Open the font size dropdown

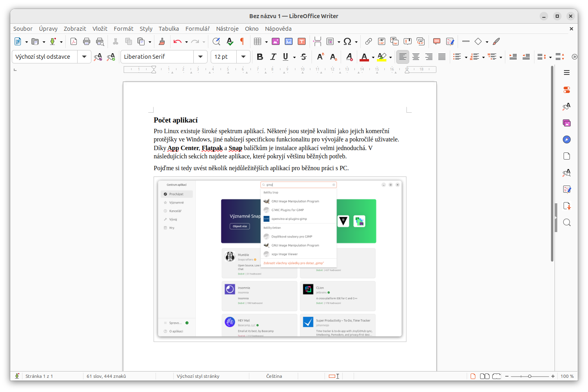pos(243,57)
